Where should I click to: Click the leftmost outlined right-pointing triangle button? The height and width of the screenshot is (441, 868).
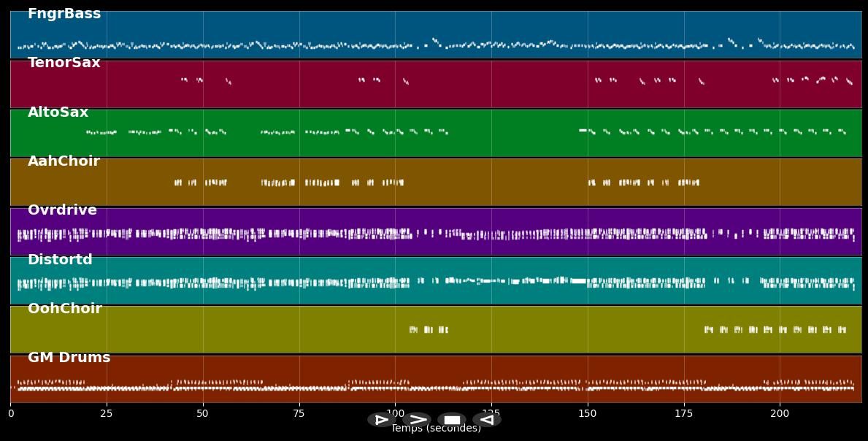point(380,420)
